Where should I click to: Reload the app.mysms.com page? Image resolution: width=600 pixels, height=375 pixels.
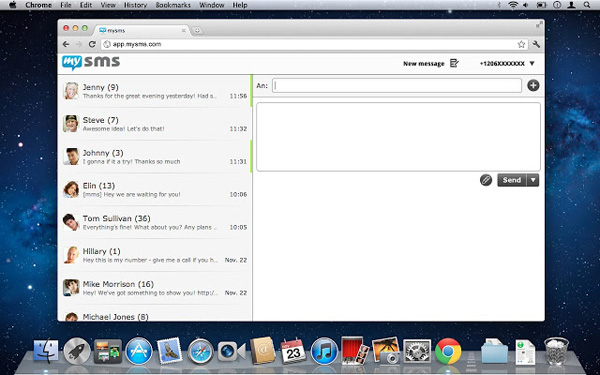(92, 44)
